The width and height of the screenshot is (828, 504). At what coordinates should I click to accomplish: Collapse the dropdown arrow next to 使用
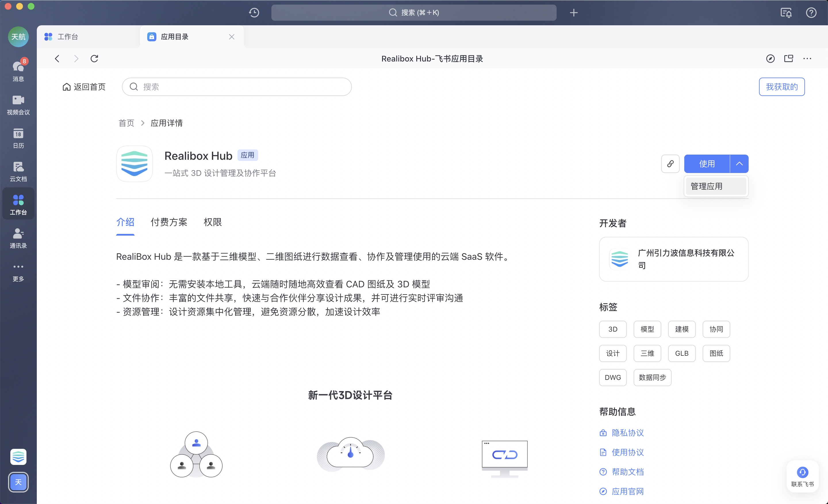tap(739, 163)
